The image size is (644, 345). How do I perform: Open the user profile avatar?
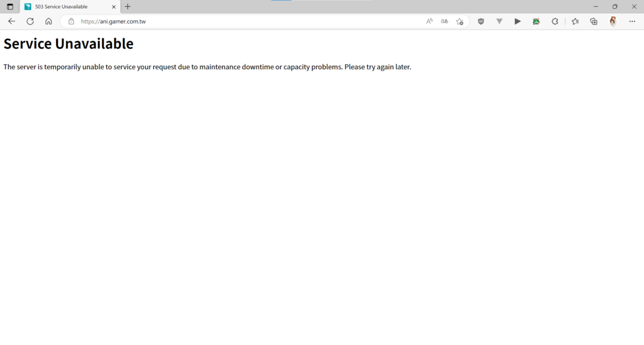coord(613,21)
